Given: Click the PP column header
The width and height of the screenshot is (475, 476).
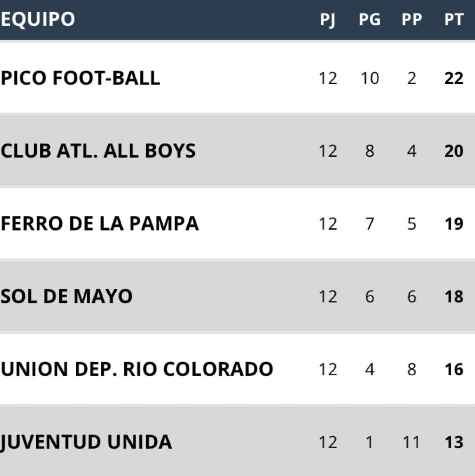Looking at the screenshot, I should 412,20.
